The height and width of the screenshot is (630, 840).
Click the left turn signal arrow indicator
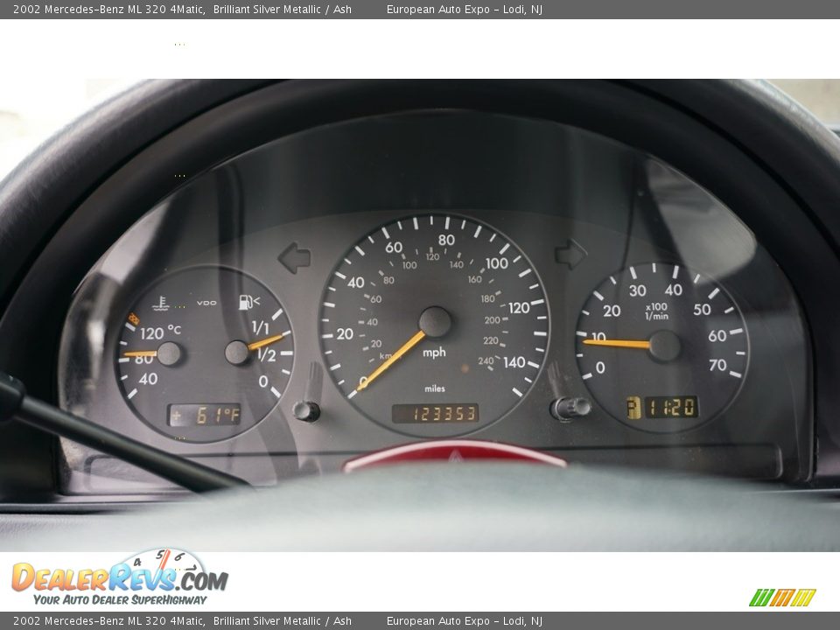(x=294, y=258)
